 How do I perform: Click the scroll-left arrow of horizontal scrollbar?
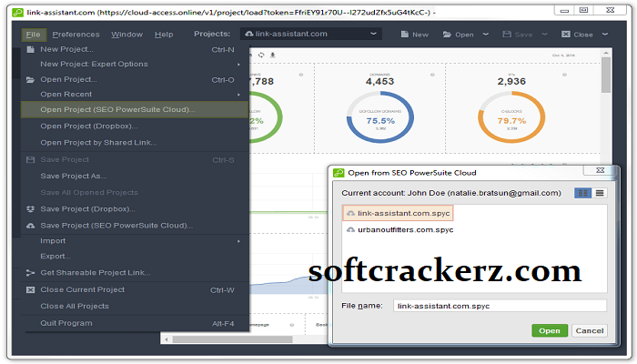point(167,339)
